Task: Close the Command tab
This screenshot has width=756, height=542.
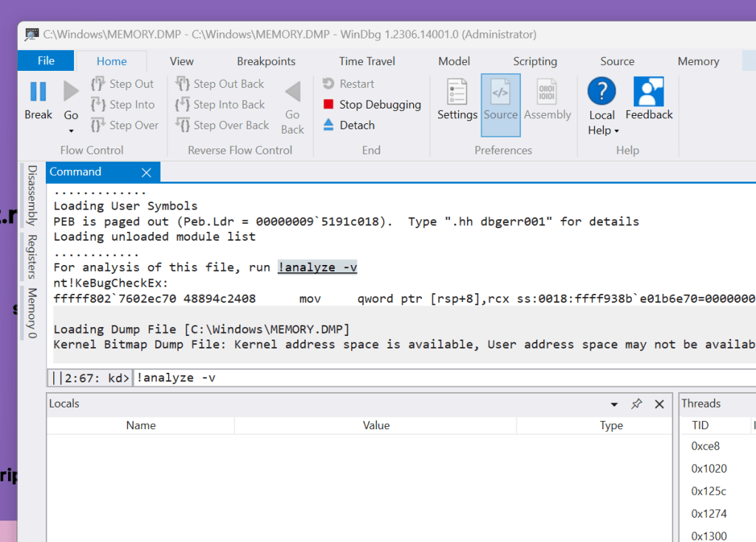Action: point(146,173)
